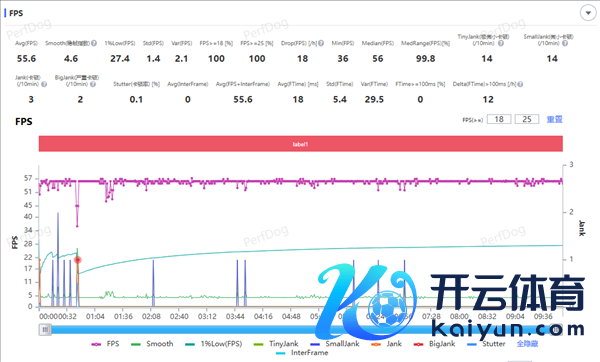The height and width of the screenshot is (362, 600).
Task: Click the red BigJank marker on chart
Action: pyautogui.click(x=78, y=260)
